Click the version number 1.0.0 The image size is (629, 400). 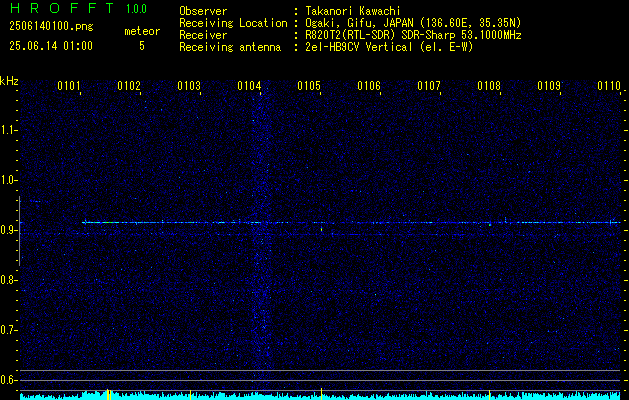coord(136,9)
